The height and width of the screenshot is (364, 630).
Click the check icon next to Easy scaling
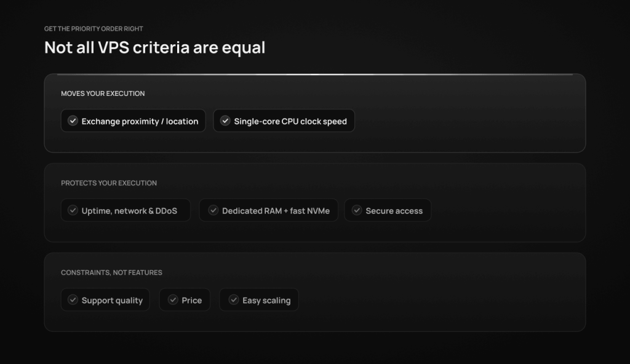[233, 299]
